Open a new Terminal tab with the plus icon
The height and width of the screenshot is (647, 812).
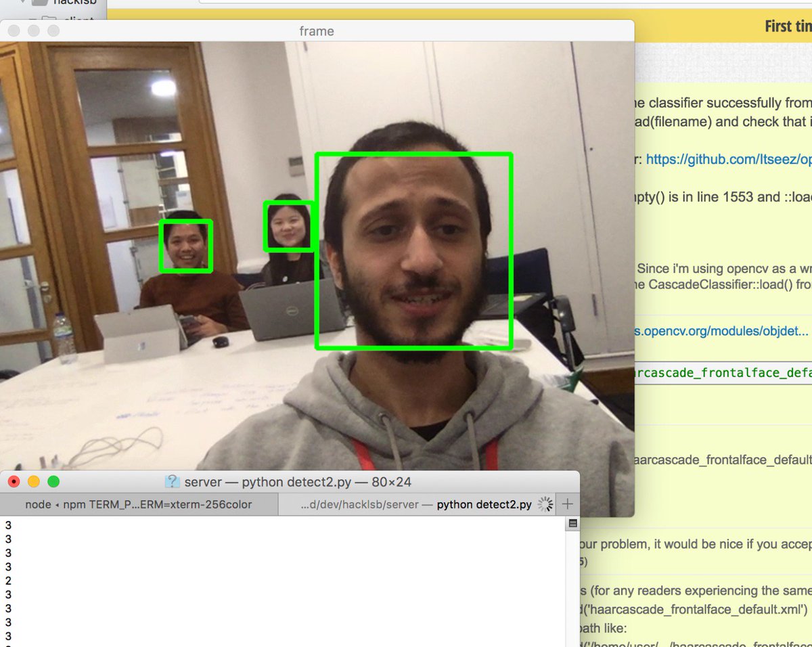pos(567,504)
